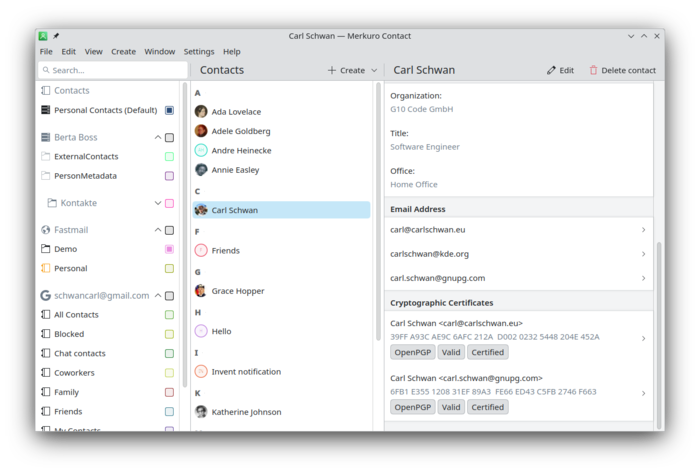Click the Contacts address book icon in sidebar
Screen dimensions: 700x473
pyautogui.click(x=46, y=91)
